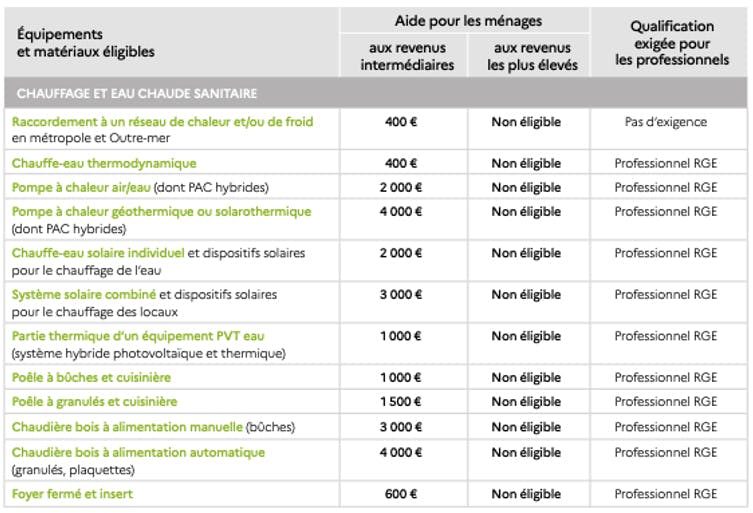The width and height of the screenshot is (753, 513).
Task: Select 'Chaudière bois à alimentation manuelle' label
Action: 127,427
